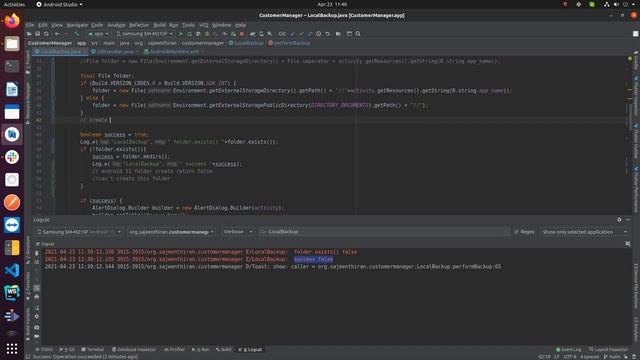640x360 pixels.
Task: Click the Logcat screen record icon
Action: pos(37,336)
